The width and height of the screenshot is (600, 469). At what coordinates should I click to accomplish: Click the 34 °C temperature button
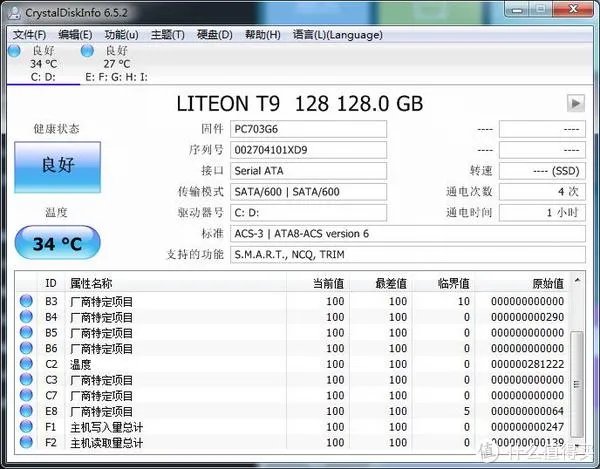coord(57,243)
